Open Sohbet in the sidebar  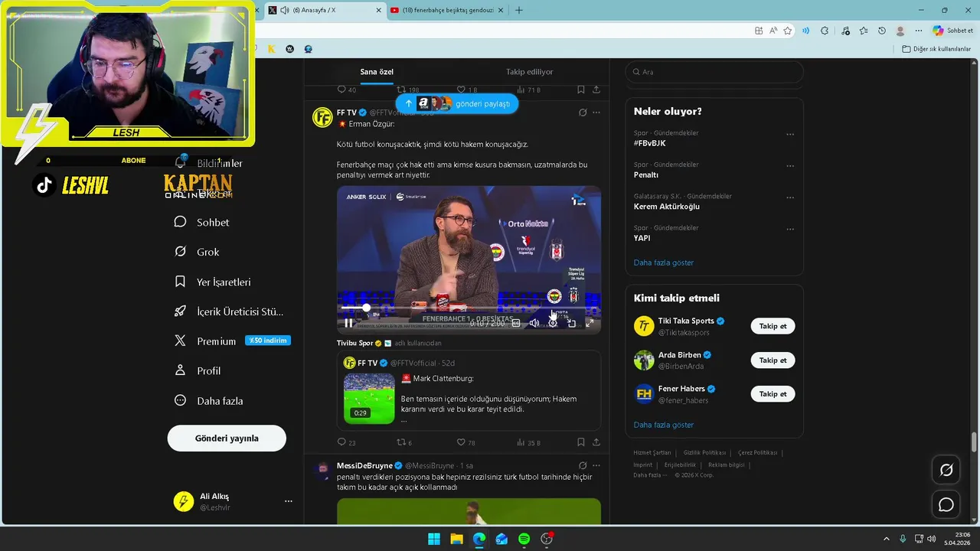202,222
